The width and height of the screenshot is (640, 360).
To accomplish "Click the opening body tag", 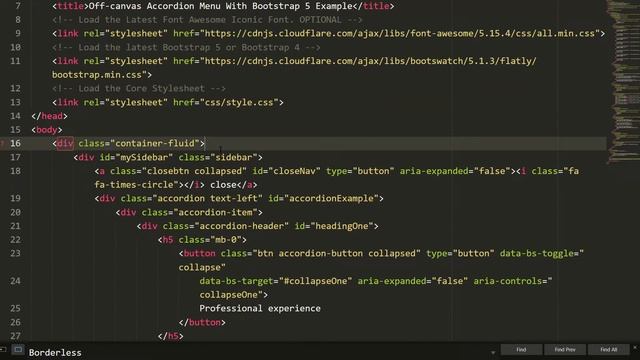I will (x=47, y=130).
